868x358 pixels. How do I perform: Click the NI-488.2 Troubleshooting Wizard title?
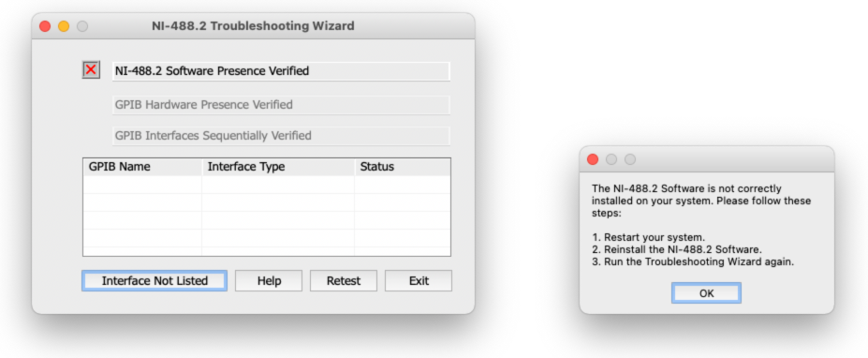[x=253, y=26]
